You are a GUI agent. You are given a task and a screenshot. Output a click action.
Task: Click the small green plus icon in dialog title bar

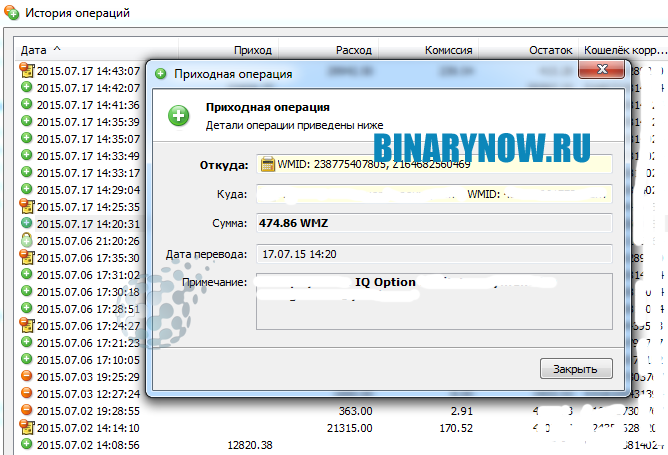161,74
